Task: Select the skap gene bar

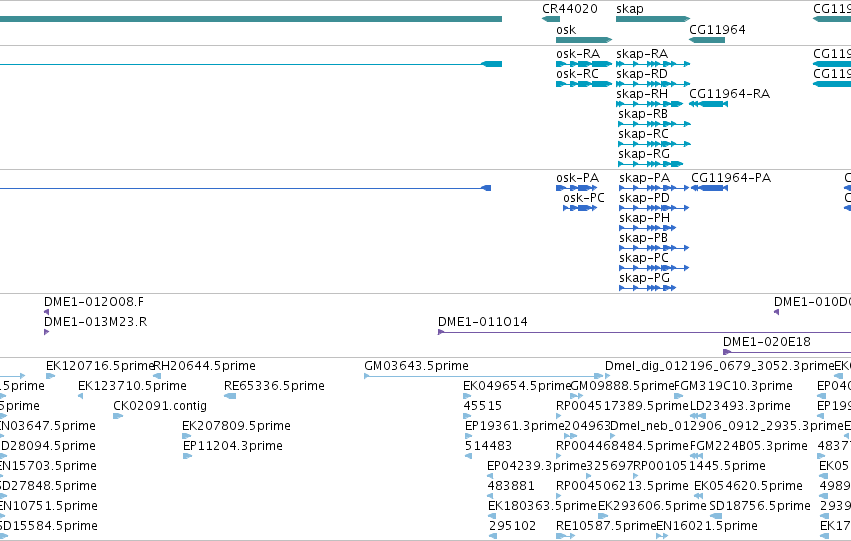Action: pos(653,19)
